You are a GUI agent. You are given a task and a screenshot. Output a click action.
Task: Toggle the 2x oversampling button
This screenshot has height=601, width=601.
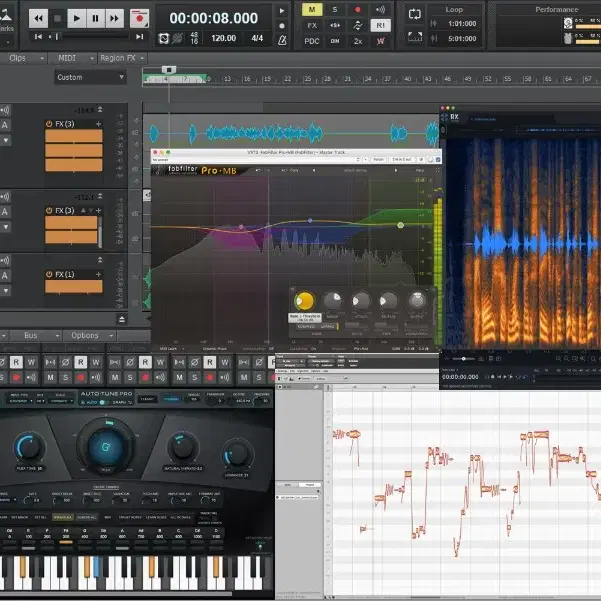point(358,41)
